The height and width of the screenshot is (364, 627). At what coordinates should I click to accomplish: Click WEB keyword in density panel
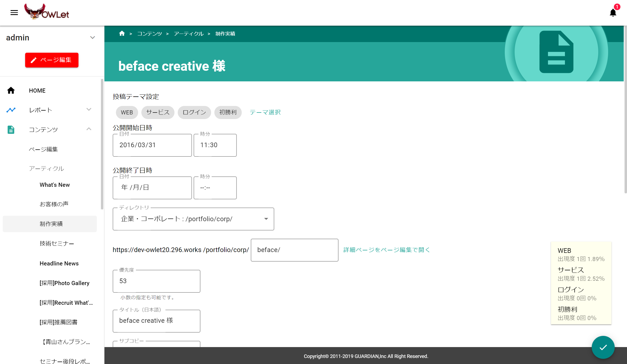pos(564,251)
